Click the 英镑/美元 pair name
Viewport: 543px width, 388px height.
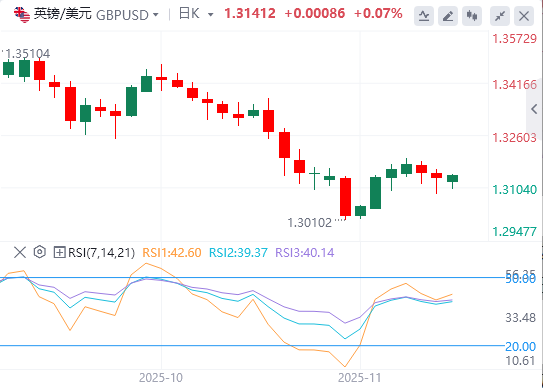point(63,14)
